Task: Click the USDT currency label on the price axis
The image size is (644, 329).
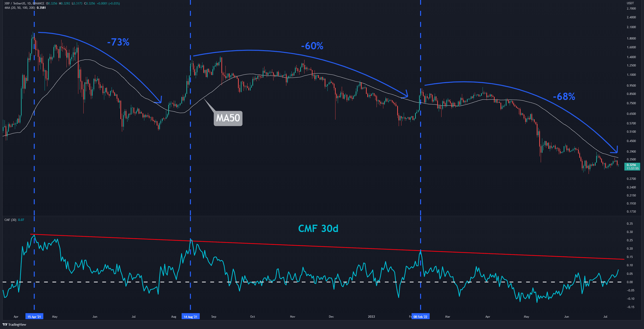Action: click(x=630, y=3)
